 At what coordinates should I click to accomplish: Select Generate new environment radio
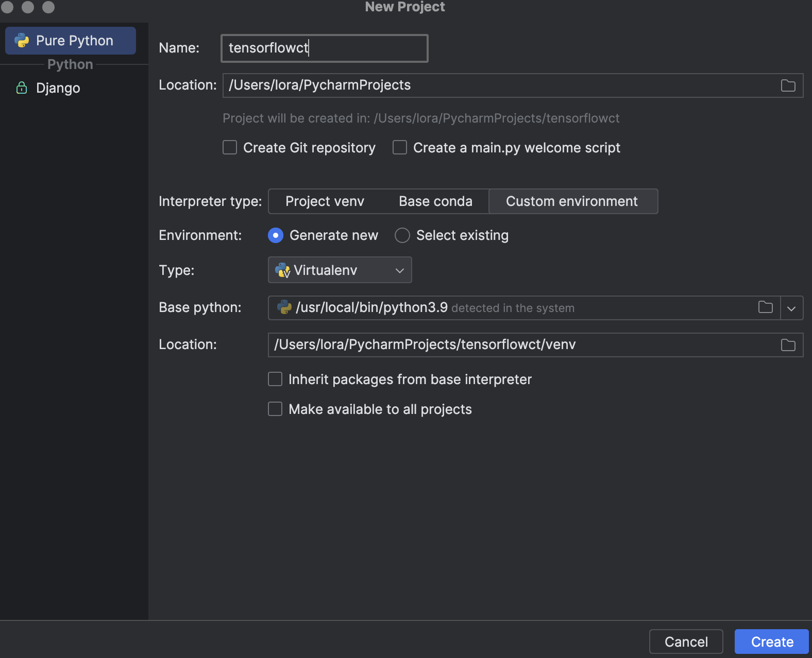[x=276, y=235]
